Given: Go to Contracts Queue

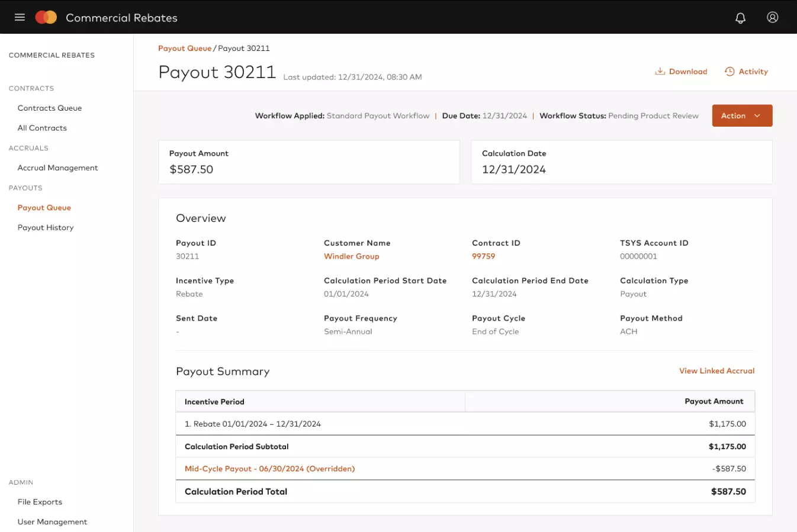Looking at the screenshot, I should (50, 108).
